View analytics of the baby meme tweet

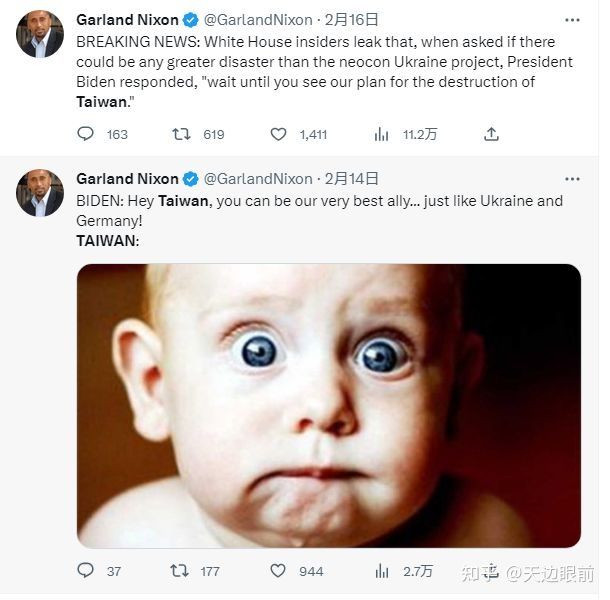381,571
